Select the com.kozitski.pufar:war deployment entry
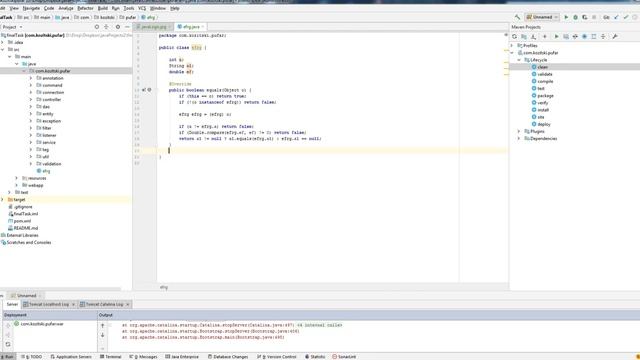640x360 pixels. pos(42,324)
